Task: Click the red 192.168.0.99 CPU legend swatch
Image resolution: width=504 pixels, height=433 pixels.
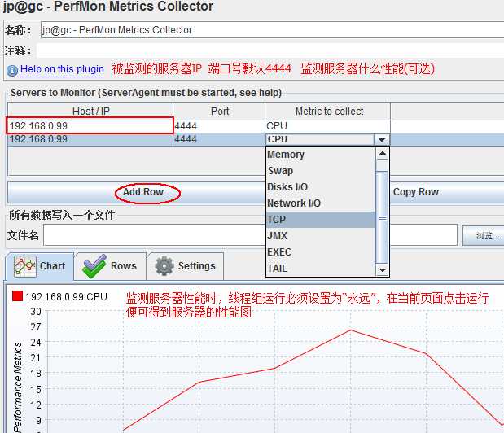Action: (17, 295)
